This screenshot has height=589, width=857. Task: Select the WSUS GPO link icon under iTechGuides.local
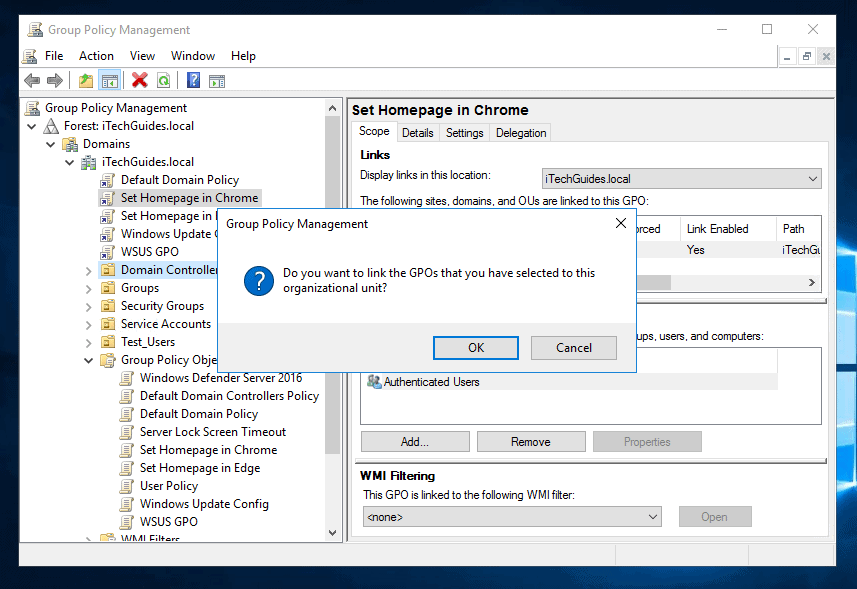pyautogui.click(x=108, y=252)
